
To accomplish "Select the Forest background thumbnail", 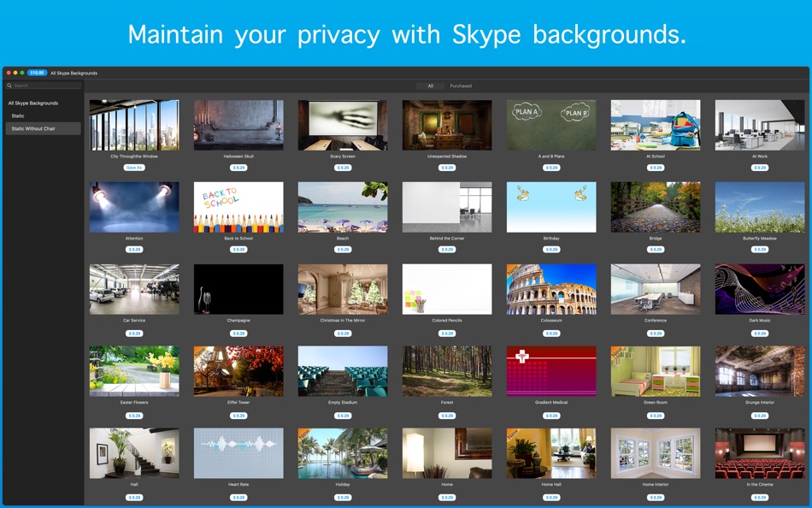I will tap(447, 371).
